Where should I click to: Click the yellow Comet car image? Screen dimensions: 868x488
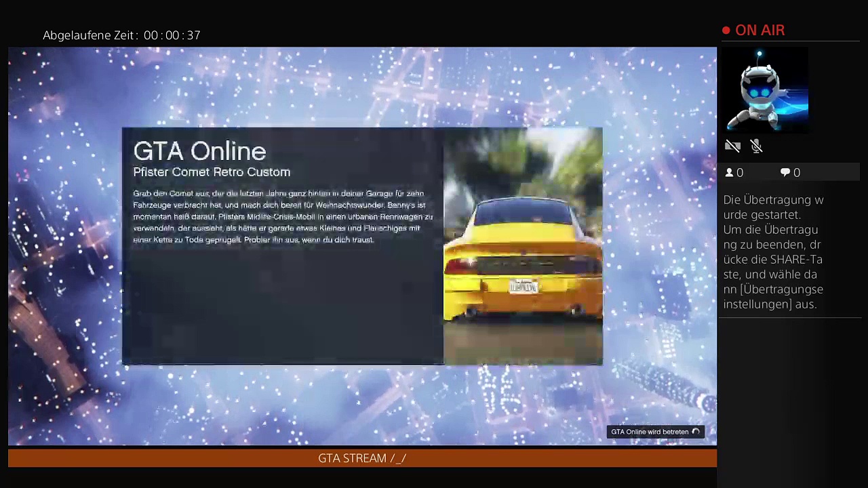[x=523, y=258]
